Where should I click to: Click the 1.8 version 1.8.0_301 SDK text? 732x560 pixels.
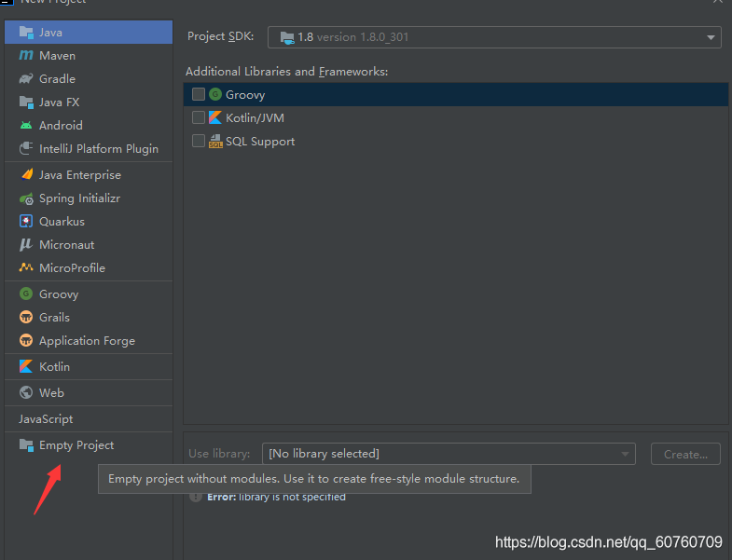point(352,37)
